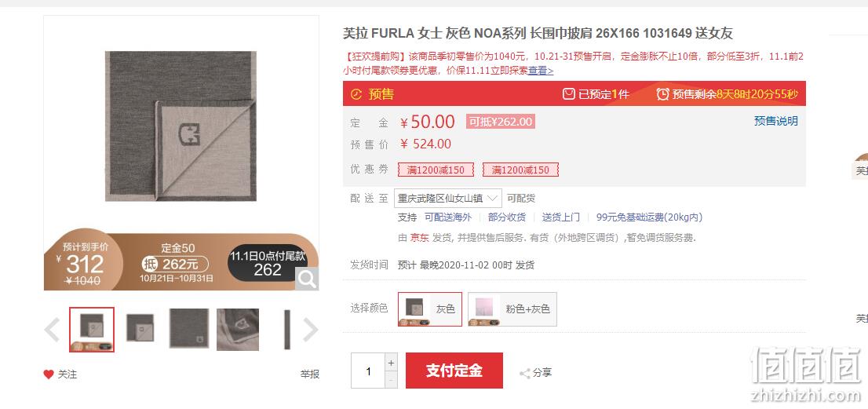Claim the first 满1200减150 coupon

(436, 170)
